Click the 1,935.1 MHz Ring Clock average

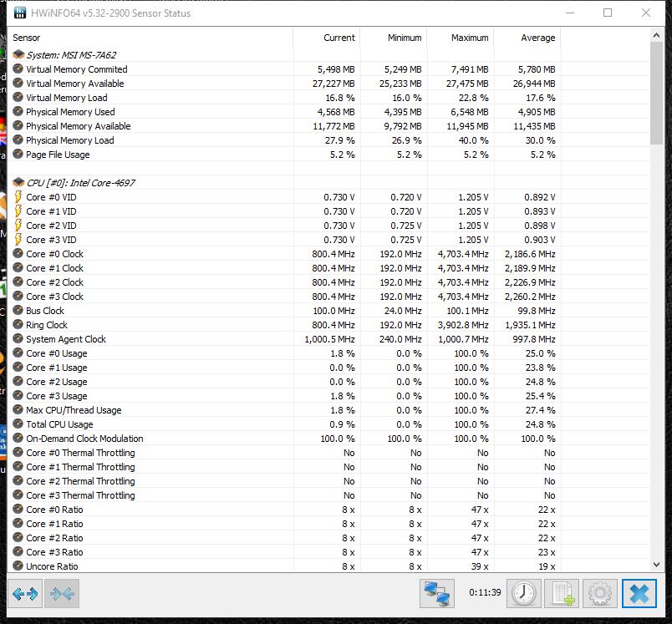click(x=530, y=325)
